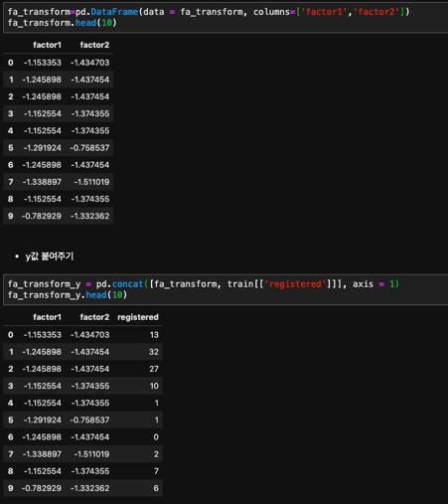Image resolution: width=448 pixels, height=504 pixels.
Task: Click row index 5 of the first output table
Action: (x=11, y=148)
